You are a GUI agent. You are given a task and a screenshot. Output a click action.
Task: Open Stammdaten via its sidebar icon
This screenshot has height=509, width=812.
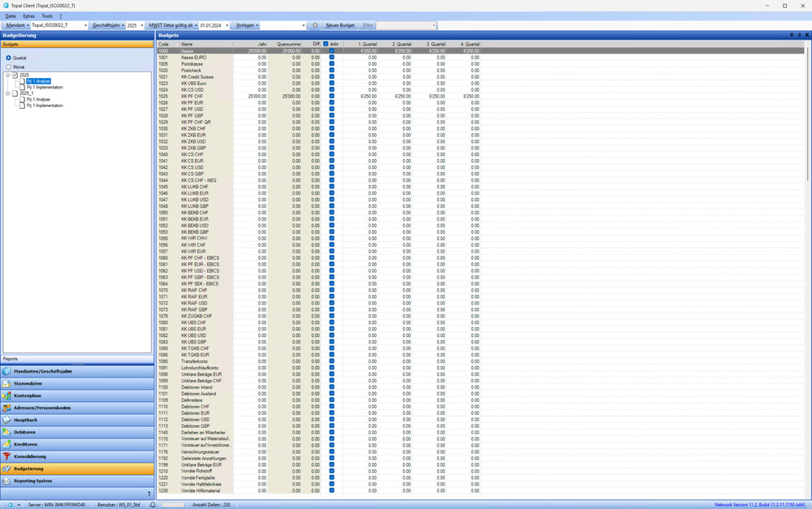(7, 383)
